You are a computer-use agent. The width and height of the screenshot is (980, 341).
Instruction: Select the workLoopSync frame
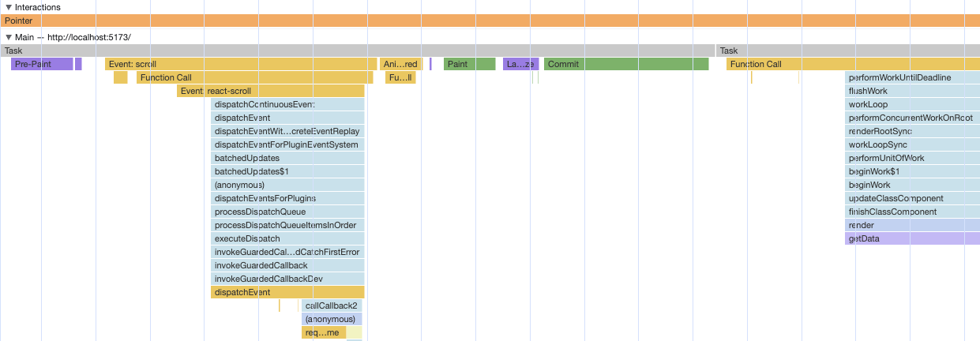[x=912, y=144]
